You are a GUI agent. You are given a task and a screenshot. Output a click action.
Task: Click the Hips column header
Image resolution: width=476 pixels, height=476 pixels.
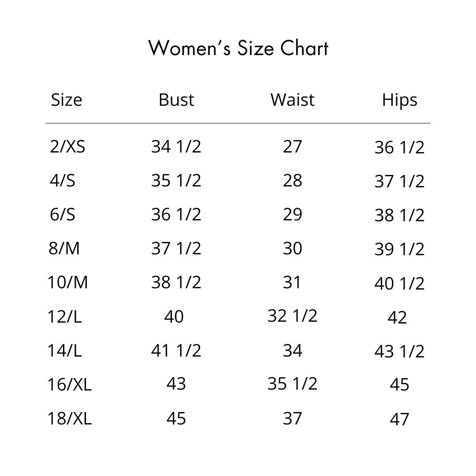399,100
